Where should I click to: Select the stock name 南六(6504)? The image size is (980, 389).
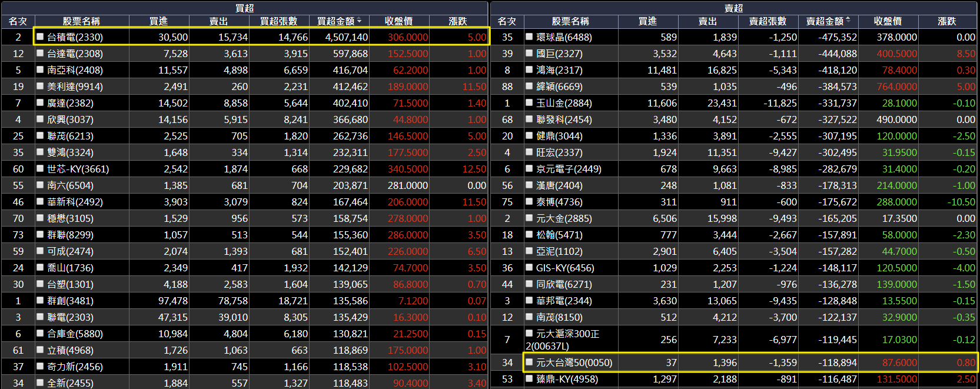pyautogui.click(x=70, y=185)
